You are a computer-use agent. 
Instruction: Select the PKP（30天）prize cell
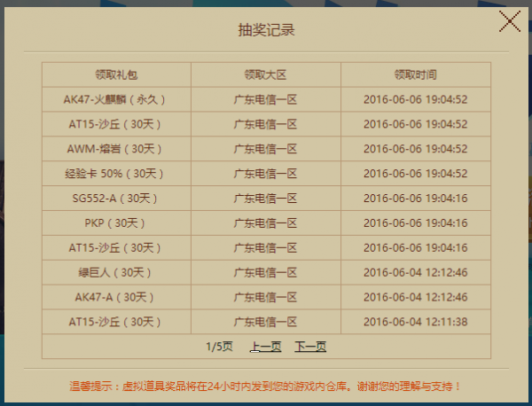[x=114, y=223]
